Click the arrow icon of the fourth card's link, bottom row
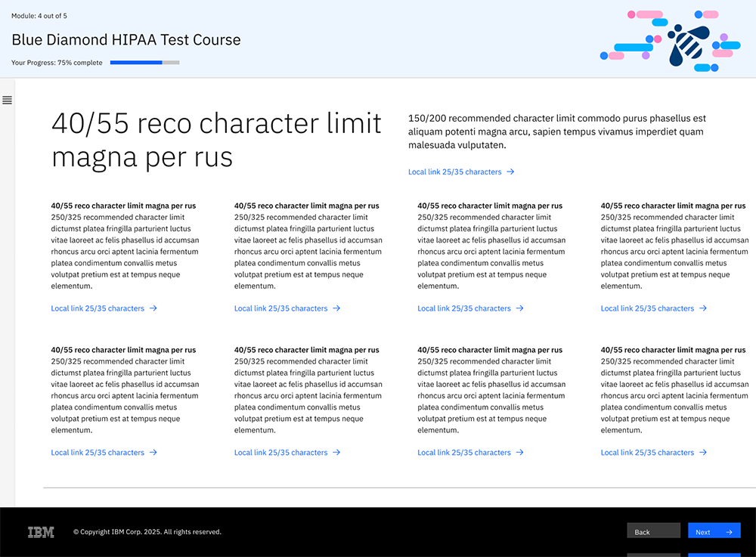 pos(703,453)
